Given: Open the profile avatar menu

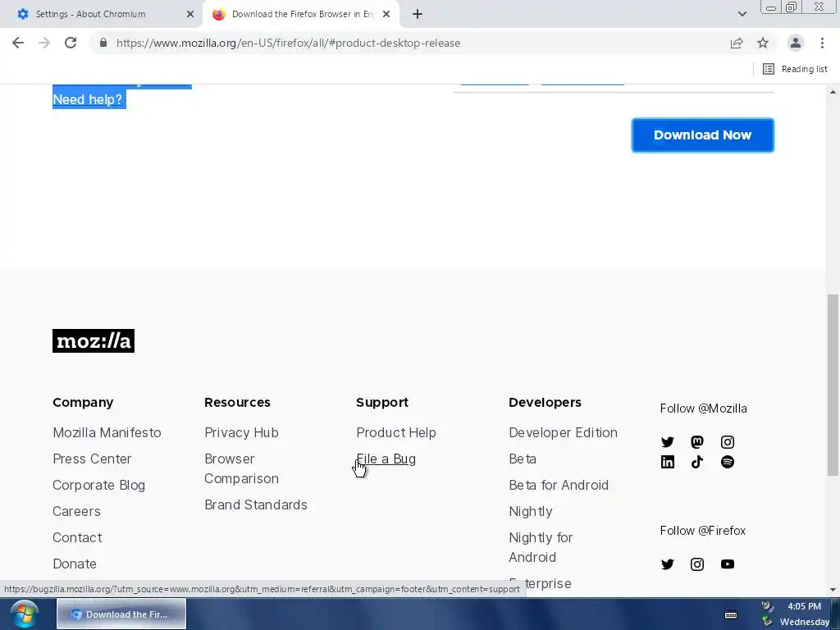Looking at the screenshot, I should click(x=796, y=43).
